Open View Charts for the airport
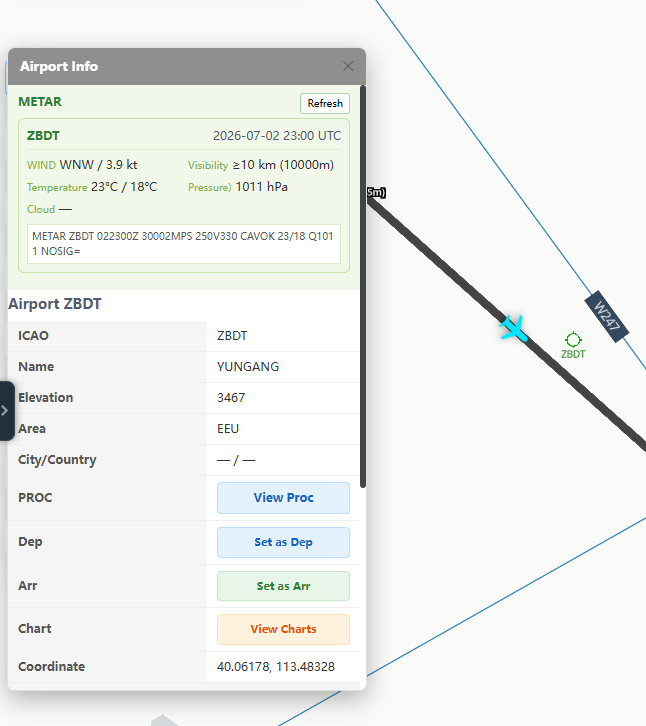The height and width of the screenshot is (726, 646). [283, 629]
